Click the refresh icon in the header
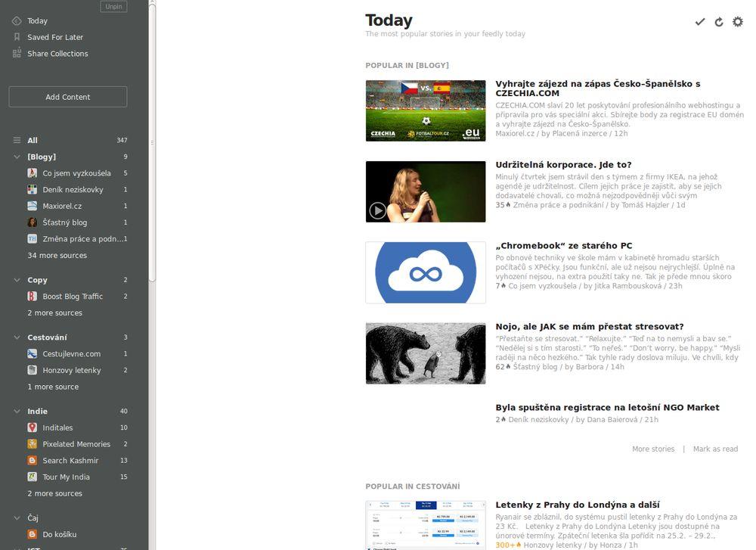Image resolution: width=756 pixels, height=550 pixels. pos(719,22)
